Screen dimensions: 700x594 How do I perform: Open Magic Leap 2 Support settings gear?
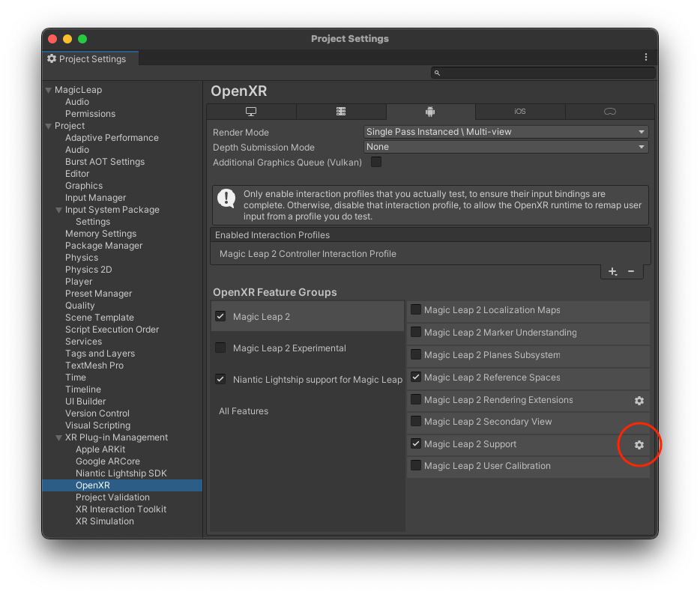click(639, 445)
